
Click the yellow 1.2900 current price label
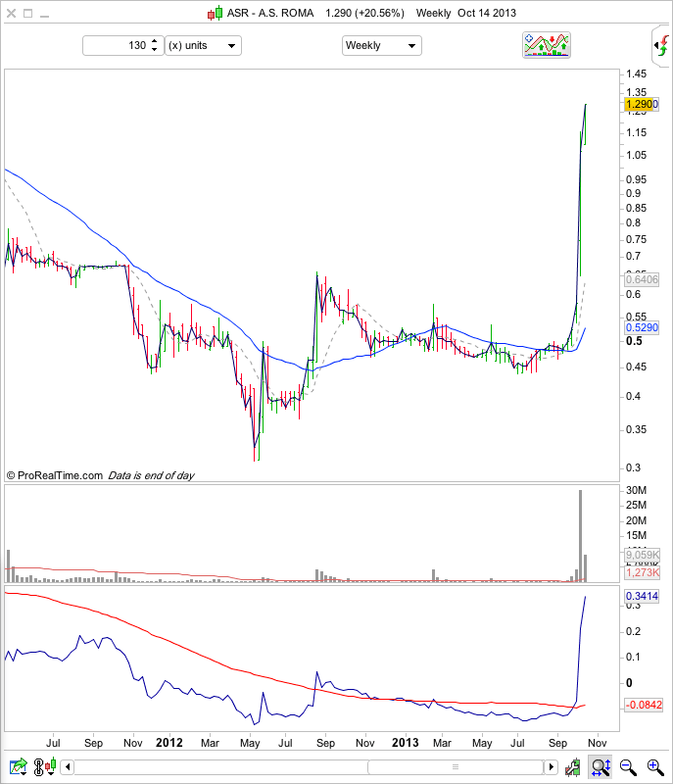pos(642,104)
